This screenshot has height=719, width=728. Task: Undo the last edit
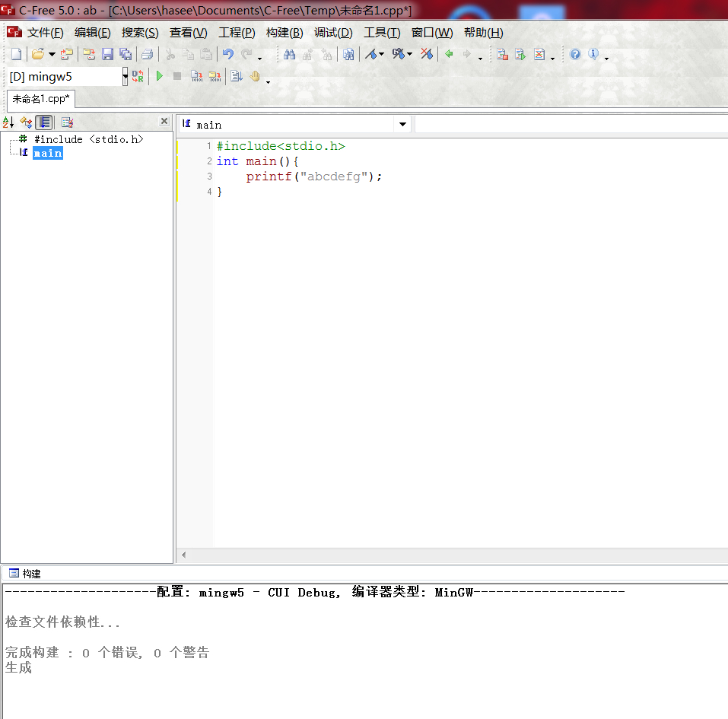tap(228, 54)
